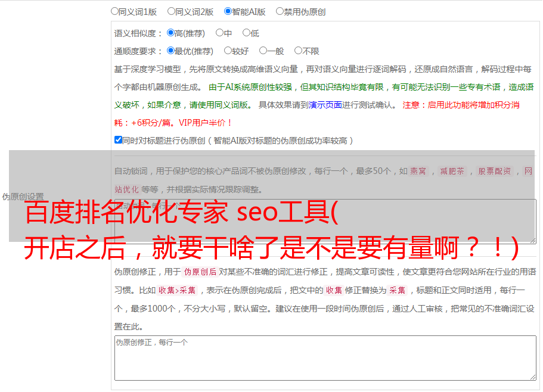Select the 同义词1版 radio option
Screen dimensions: 543x392
pos(115,11)
